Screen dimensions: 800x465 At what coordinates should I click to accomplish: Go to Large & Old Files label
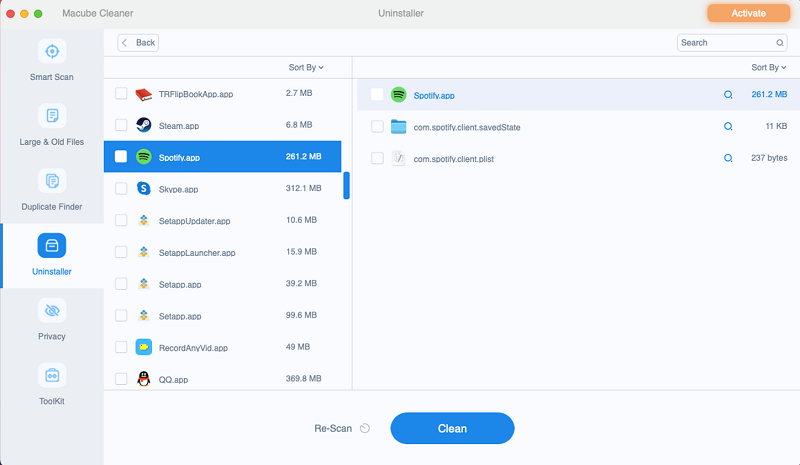(52, 142)
